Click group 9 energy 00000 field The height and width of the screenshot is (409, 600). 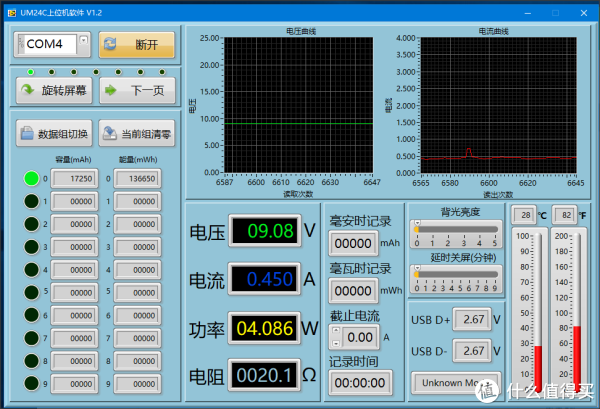click(x=137, y=384)
